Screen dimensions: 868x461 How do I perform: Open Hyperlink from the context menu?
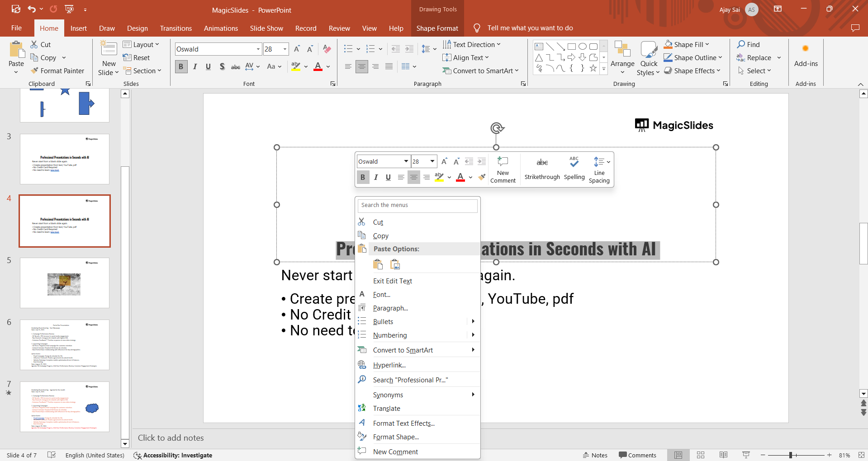tap(417, 365)
